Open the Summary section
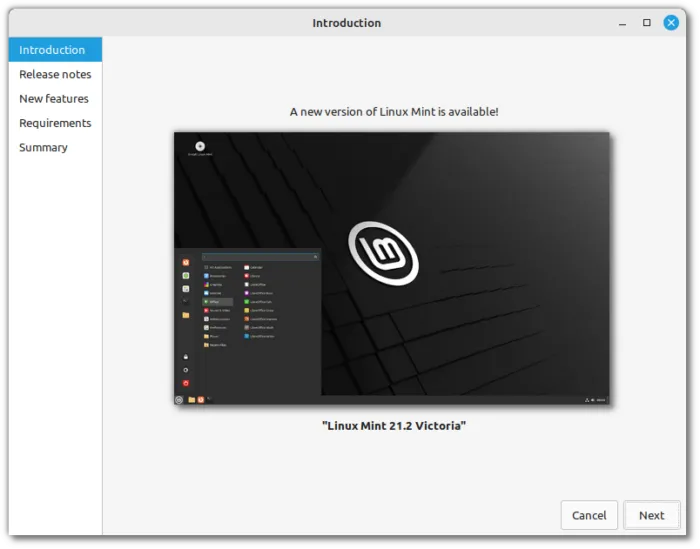Screen dimensions: 700x549 point(43,147)
